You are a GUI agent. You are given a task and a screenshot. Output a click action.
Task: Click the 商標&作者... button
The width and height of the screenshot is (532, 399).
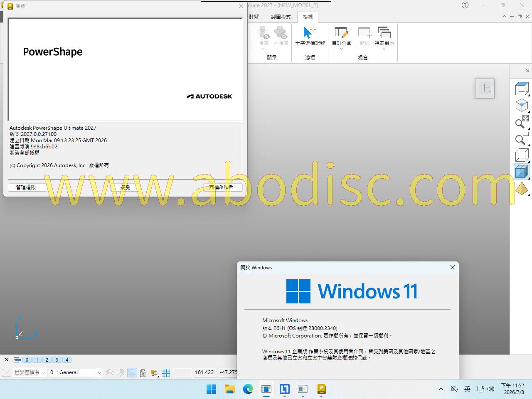[223, 187]
